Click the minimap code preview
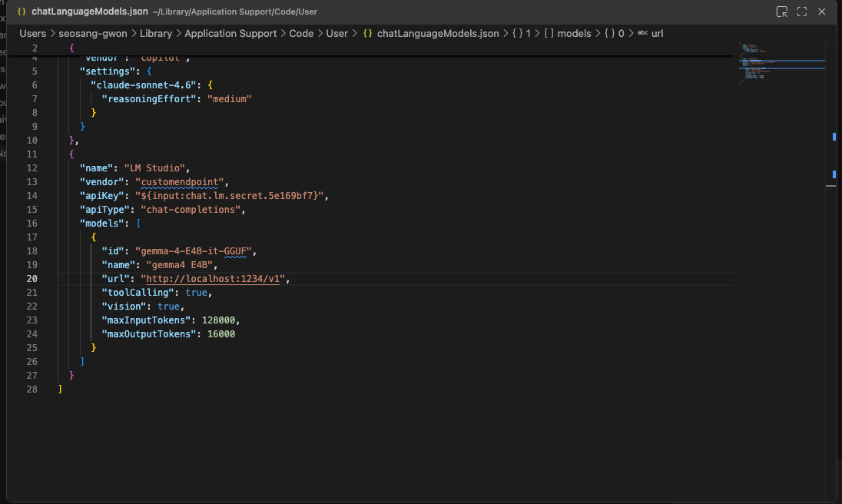 781,63
